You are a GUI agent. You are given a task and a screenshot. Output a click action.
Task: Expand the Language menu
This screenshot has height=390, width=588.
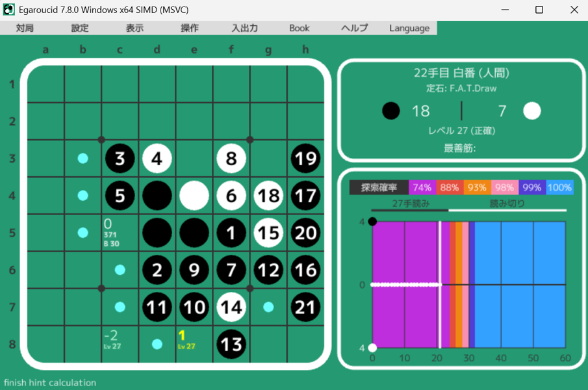(x=409, y=28)
